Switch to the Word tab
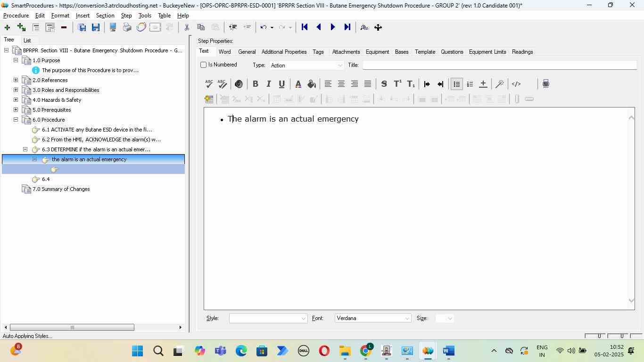 [224, 52]
